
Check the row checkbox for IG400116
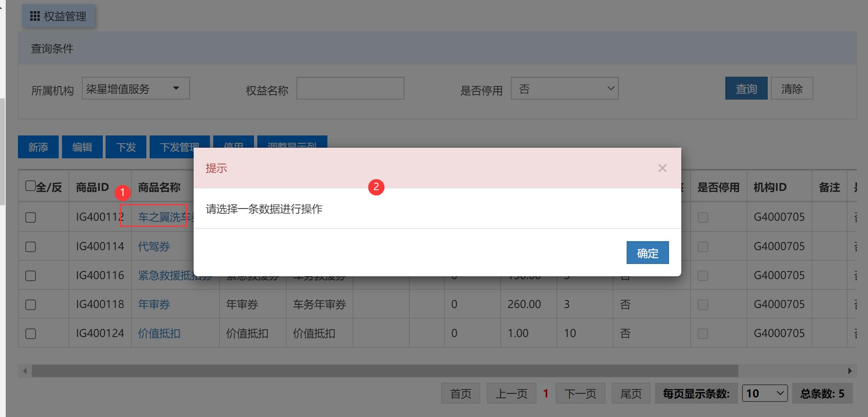tap(31, 276)
